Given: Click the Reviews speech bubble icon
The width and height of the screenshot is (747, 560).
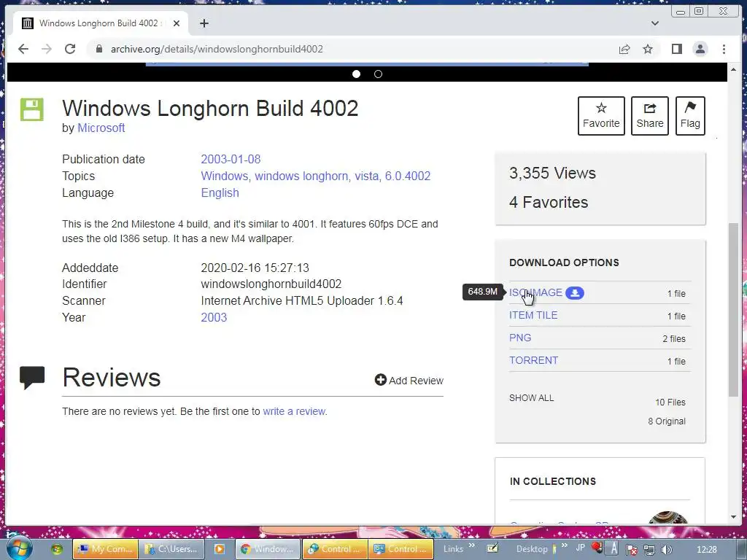Looking at the screenshot, I should [32, 378].
